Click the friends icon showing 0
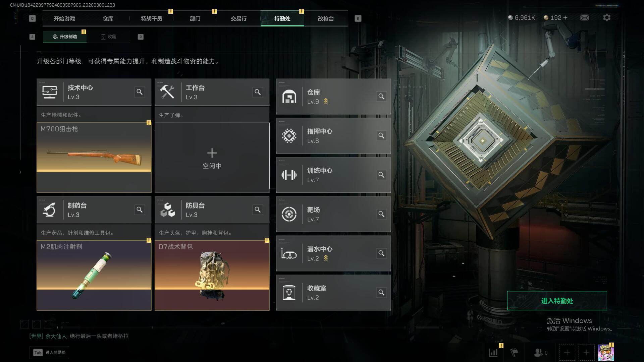This screenshot has width=644, height=362. 540,353
